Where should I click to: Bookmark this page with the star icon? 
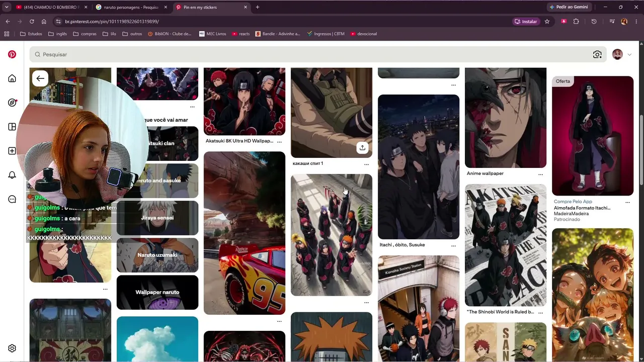pyautogui.click(x=547, y=22)
